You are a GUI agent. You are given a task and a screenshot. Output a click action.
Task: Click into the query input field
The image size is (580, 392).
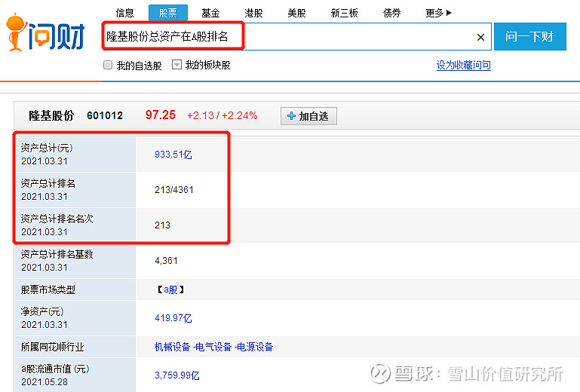[x=297, y=36]
